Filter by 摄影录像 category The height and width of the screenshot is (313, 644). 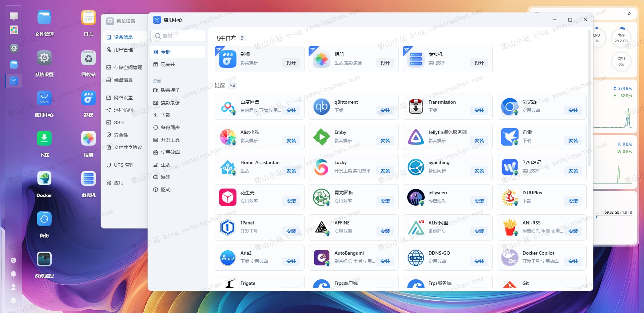click(178, 103)
